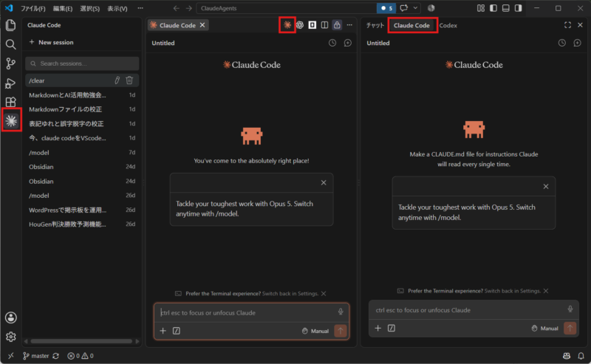
Task: Click Switch back in Settings link, right panel
Action: [x=512, y=291]
